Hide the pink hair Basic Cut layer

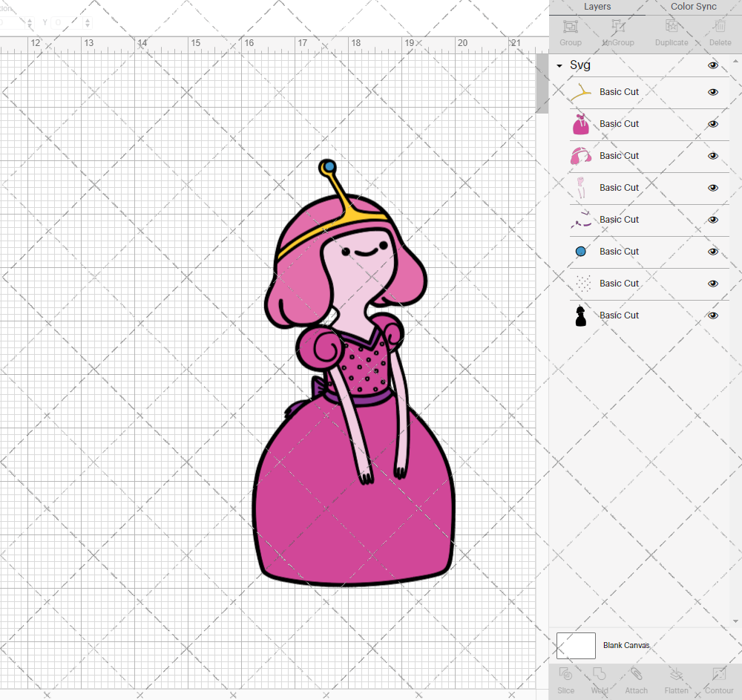[712, 156]
